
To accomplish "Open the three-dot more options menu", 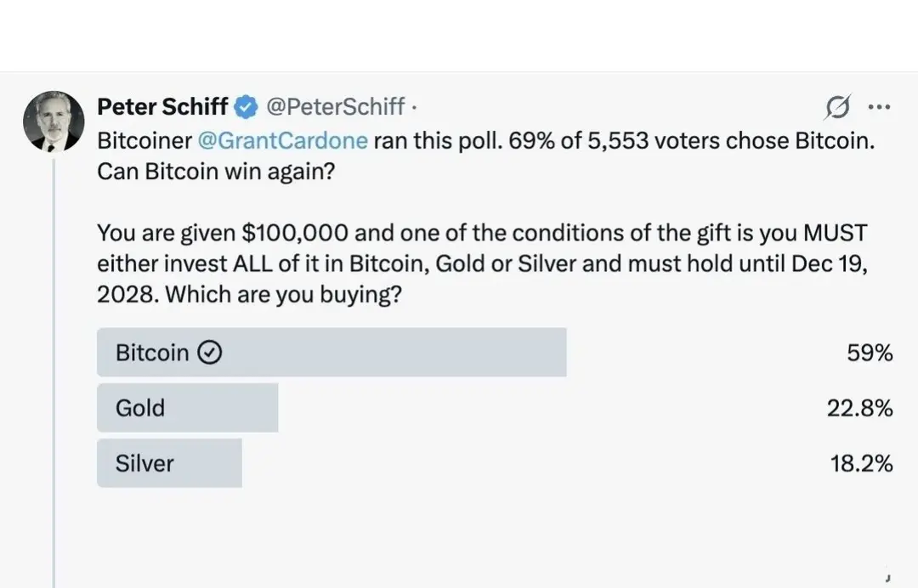I will tap(878, 107).
